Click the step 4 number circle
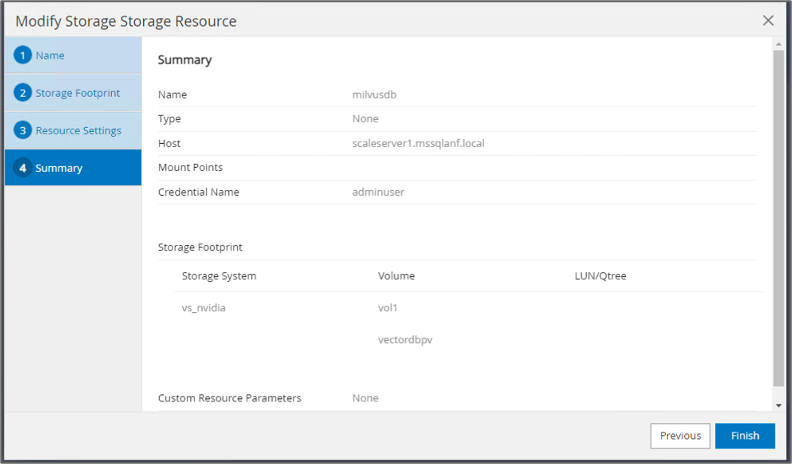 (x=23, y=168)
